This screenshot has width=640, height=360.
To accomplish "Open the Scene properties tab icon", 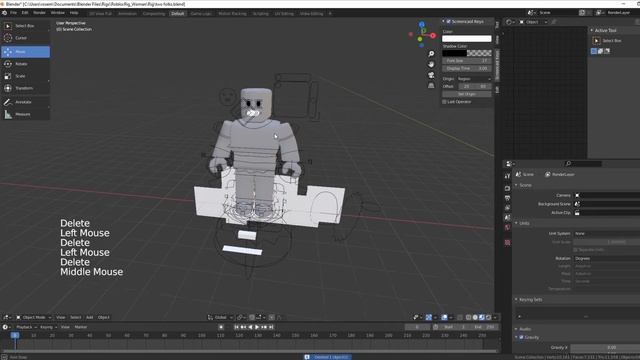I will pos(507,218).
